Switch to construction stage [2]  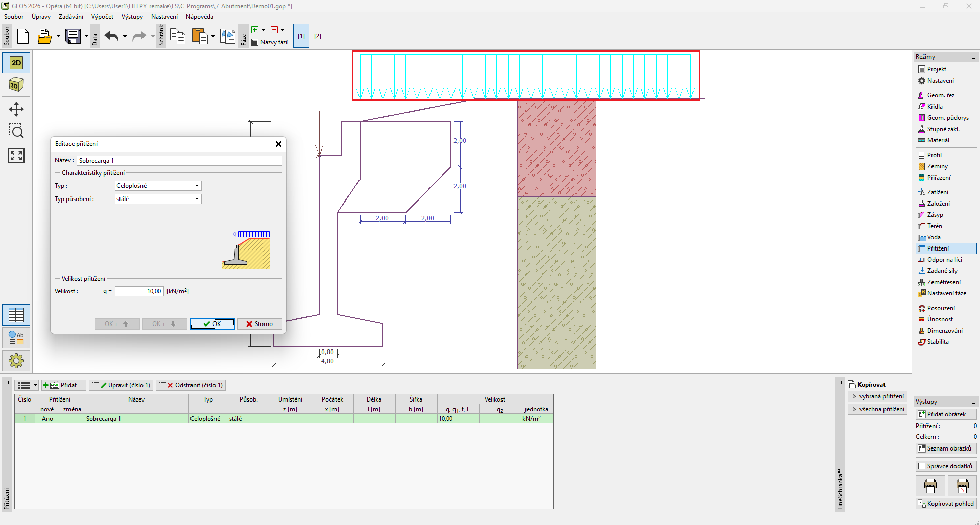coord(318,36)
